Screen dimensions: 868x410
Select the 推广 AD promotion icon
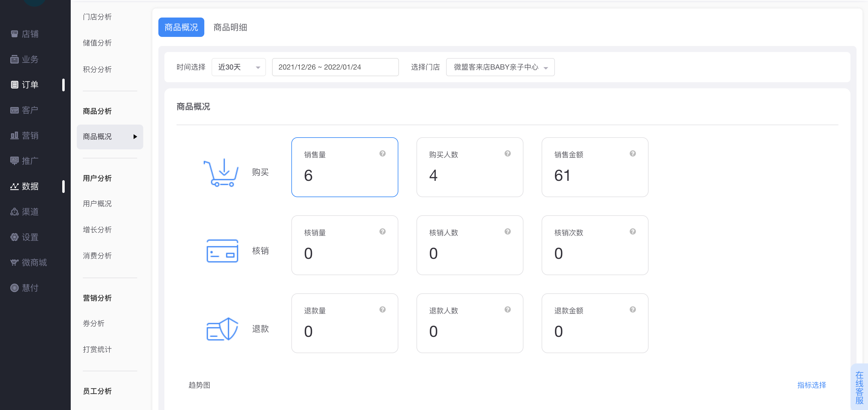[x=14, y=161]
